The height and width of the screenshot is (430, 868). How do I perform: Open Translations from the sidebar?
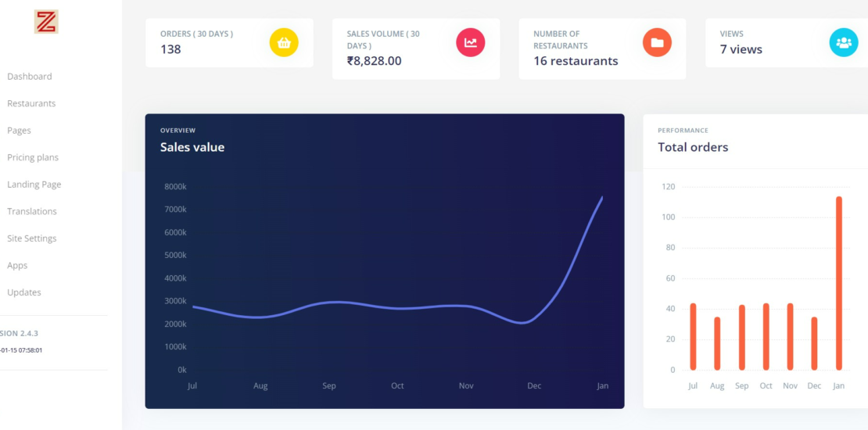pos(32,211)
